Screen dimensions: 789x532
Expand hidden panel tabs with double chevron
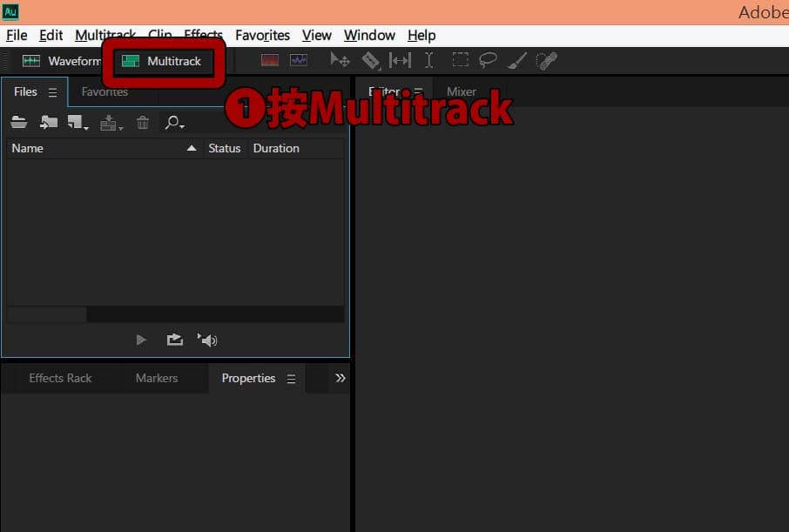[341, 378]
